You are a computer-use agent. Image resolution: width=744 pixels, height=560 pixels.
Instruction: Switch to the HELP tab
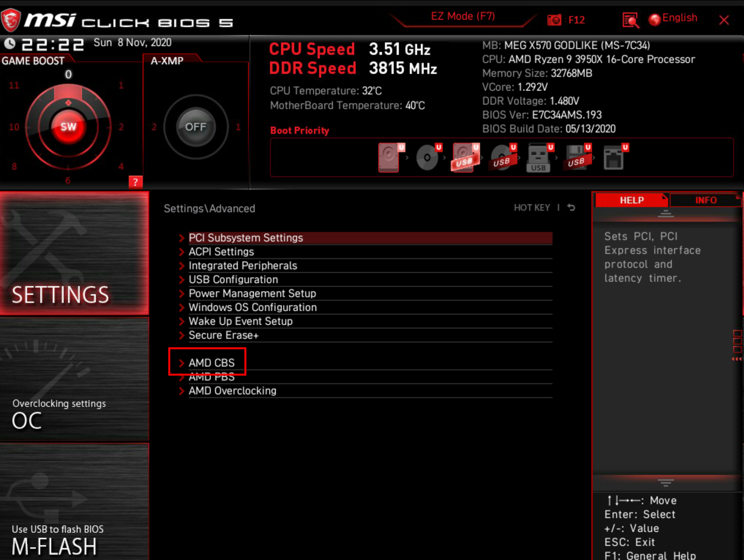(631, 200)
